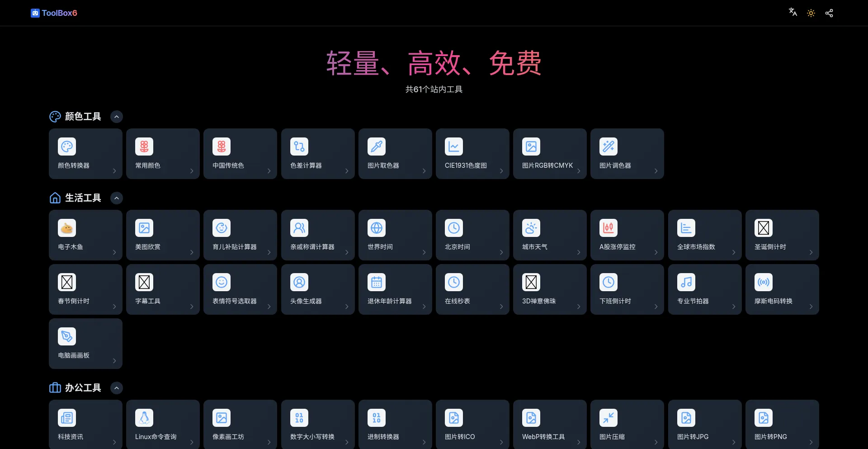Screen dimensions: 868x449
Task: Open the language translation switcher
Action: tap(793, 13)
